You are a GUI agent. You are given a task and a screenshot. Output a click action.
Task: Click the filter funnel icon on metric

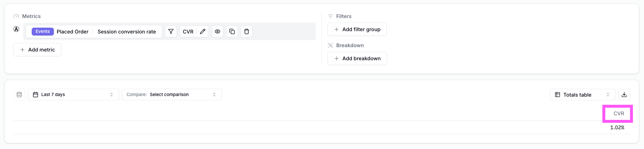(171, 31)
